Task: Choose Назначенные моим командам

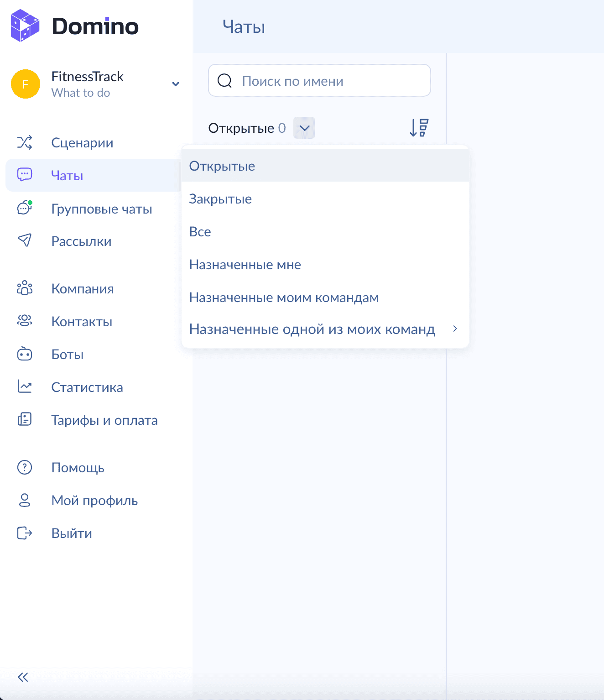Action: [x=325, y=298]
